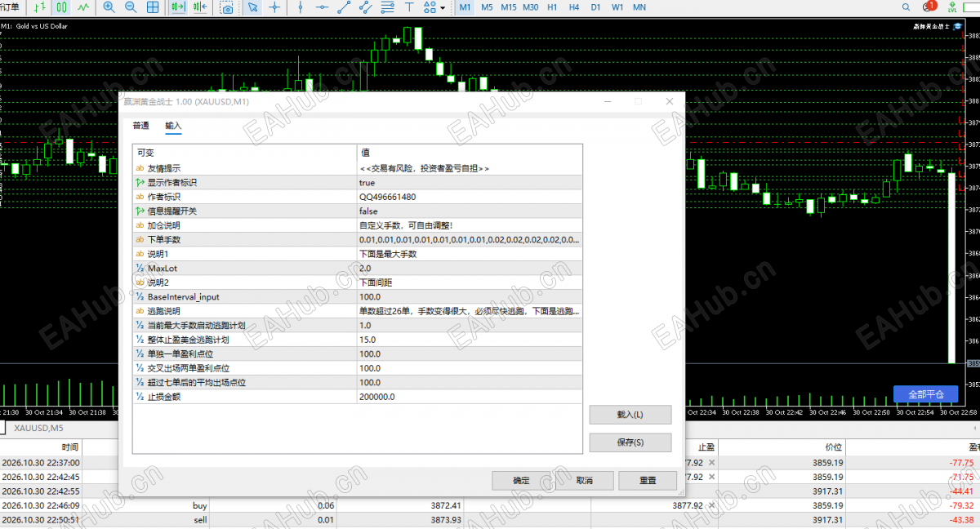Cancel dialog with 取消 button
The image size is (980, 529).
pyautogui.click(x=584, y=480)
